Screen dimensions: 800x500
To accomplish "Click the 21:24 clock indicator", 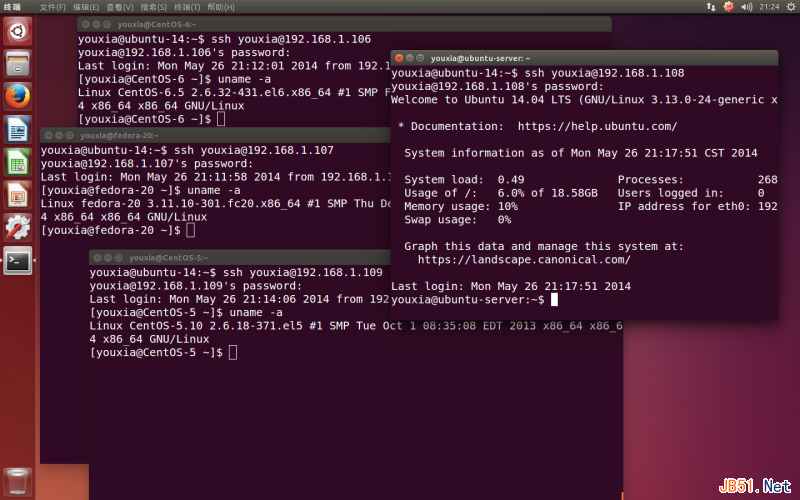I will coord(769,7).
